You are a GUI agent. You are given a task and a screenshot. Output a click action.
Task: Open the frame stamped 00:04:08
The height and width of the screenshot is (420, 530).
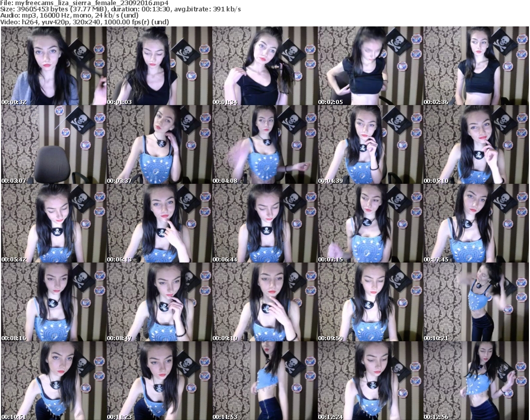[264, 144]
